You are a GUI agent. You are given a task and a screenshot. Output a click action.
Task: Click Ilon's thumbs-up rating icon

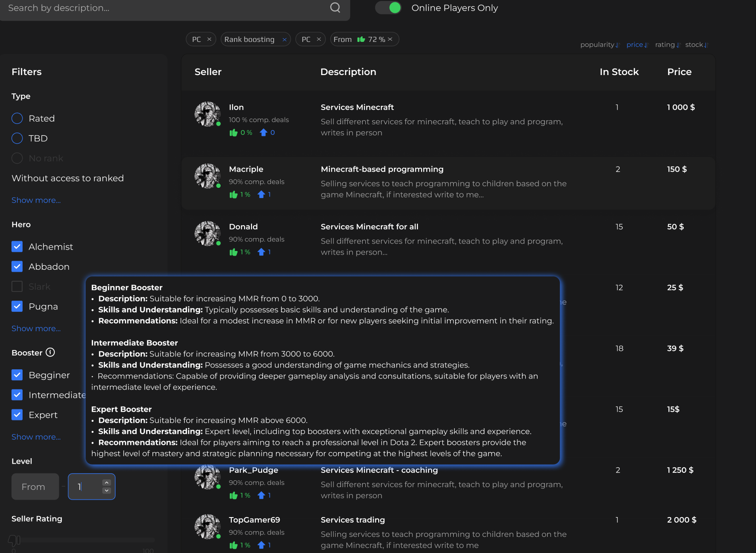point(234,133)
